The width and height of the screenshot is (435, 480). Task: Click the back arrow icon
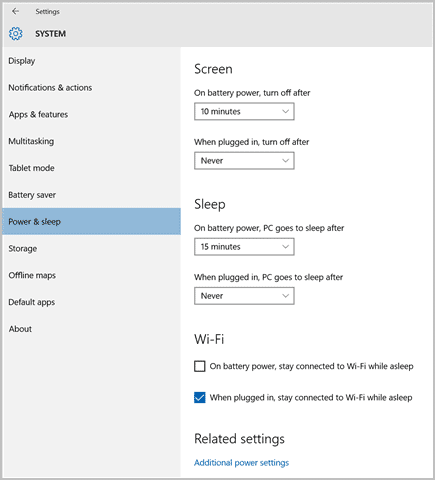tap(15, 11)
